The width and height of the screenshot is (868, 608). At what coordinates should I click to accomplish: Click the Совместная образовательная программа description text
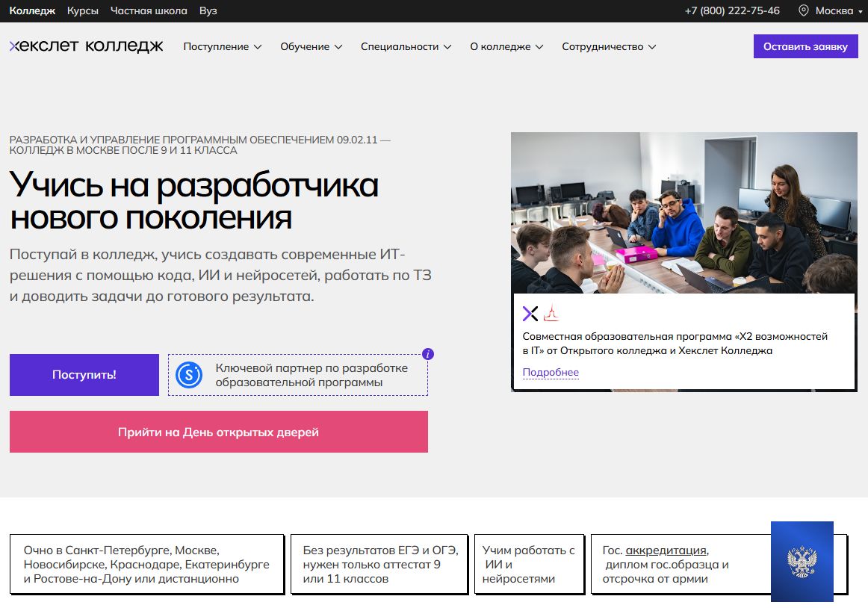click(675, 344)
